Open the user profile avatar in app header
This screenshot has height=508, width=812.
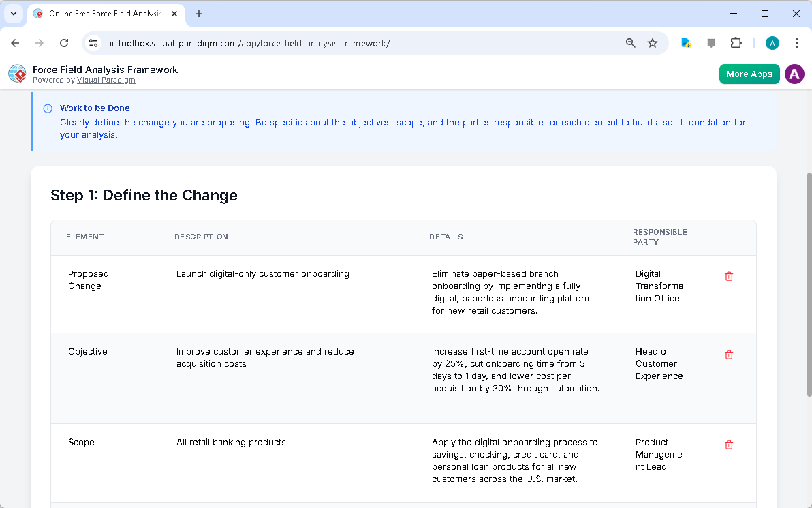pyautogui.click(x=794, y=74)
